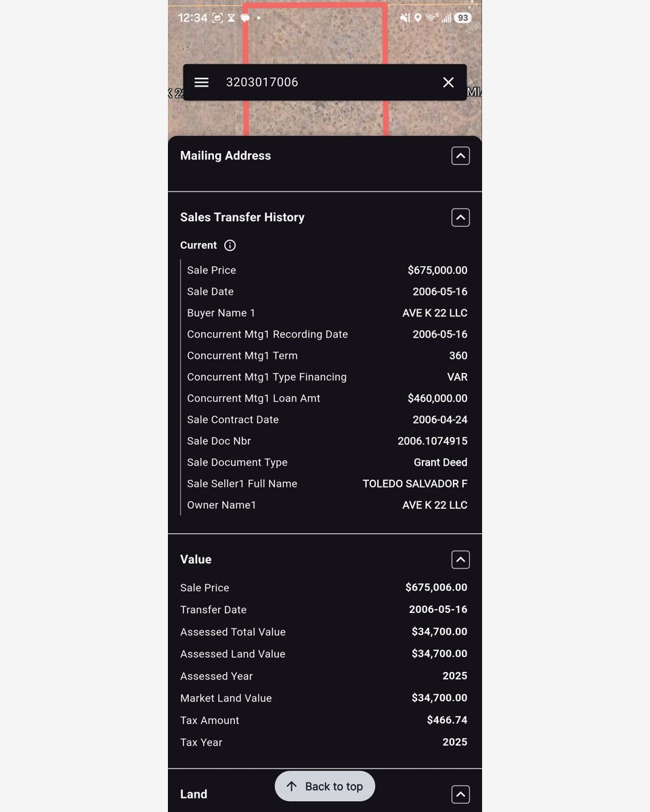
Task: Tap the info icon next to Current
Action: pyautogui.click(x=230, y=246)
